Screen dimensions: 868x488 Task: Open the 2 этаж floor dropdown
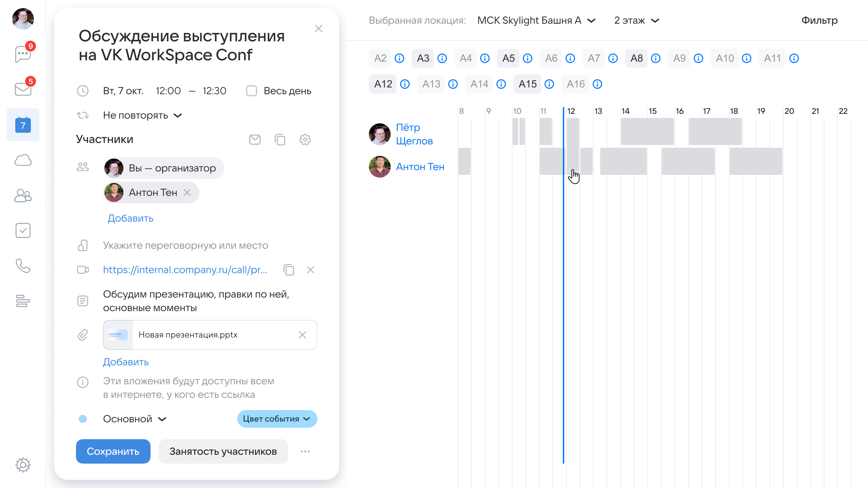tap(636, 20)
